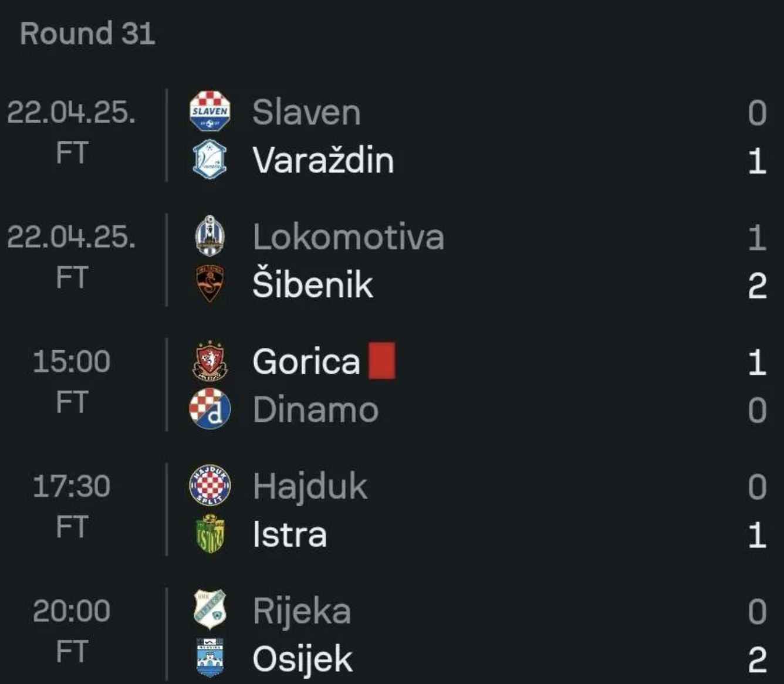Click the Rijeka club crest
Screen dimensions: 784x684
(x=209, y=610)
